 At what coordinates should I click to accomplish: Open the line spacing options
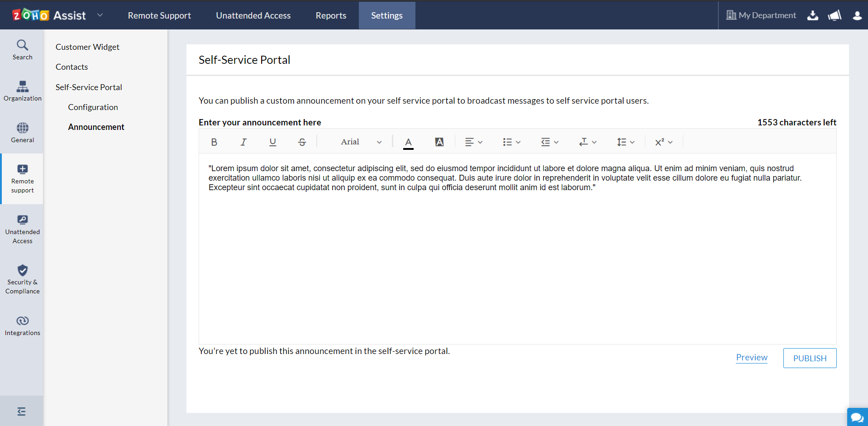[626, 142]
